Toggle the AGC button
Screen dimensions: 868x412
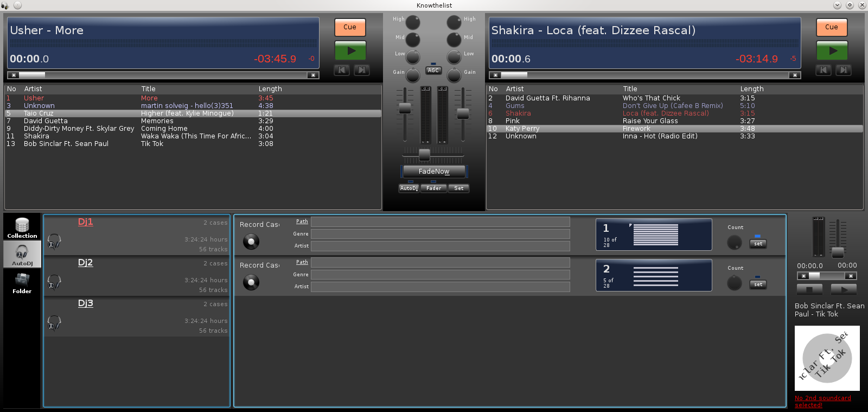433,70
